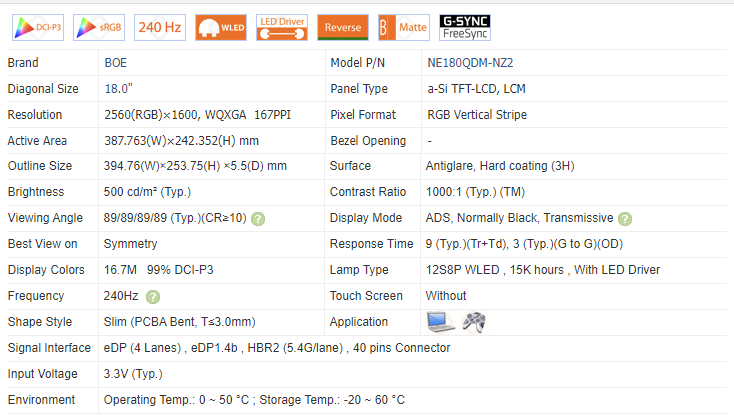The width and height of the screenshot is (734, 419).
Task: Click the Environment row label
Action: point(41,400)
